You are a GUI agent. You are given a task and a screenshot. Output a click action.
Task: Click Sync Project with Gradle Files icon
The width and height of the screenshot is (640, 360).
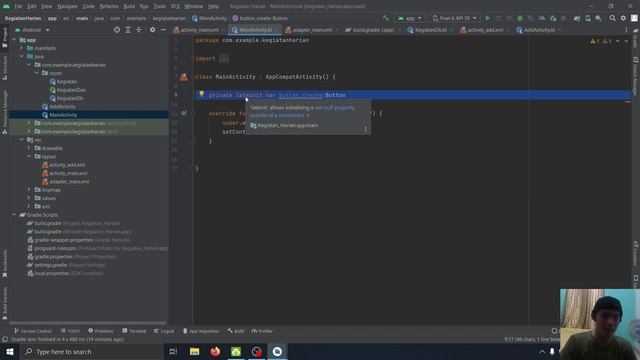click(x=577, y=18)
